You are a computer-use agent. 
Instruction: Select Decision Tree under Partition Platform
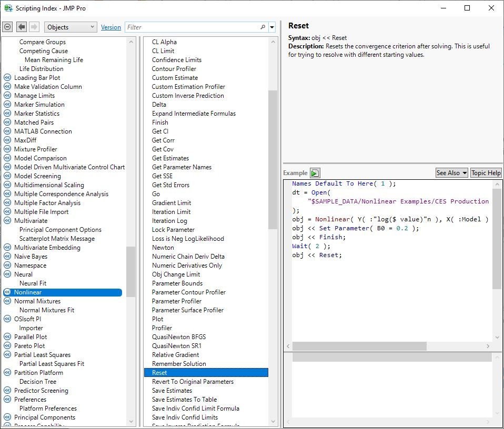point(38,382)
